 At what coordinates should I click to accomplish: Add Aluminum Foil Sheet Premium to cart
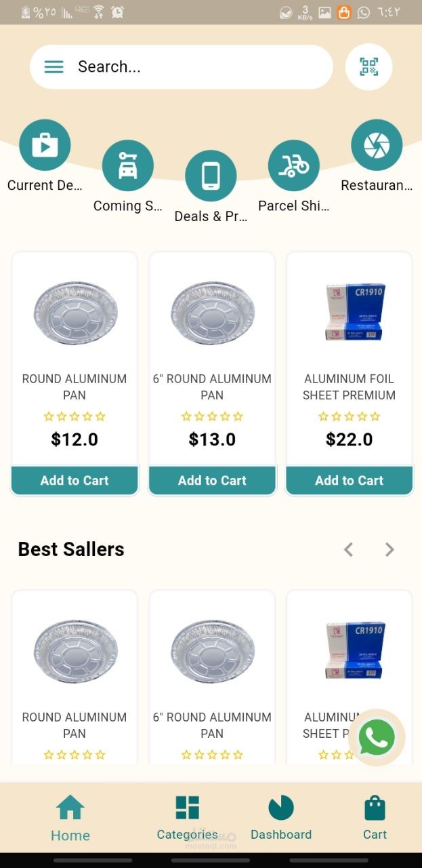(x=350, y=480)
